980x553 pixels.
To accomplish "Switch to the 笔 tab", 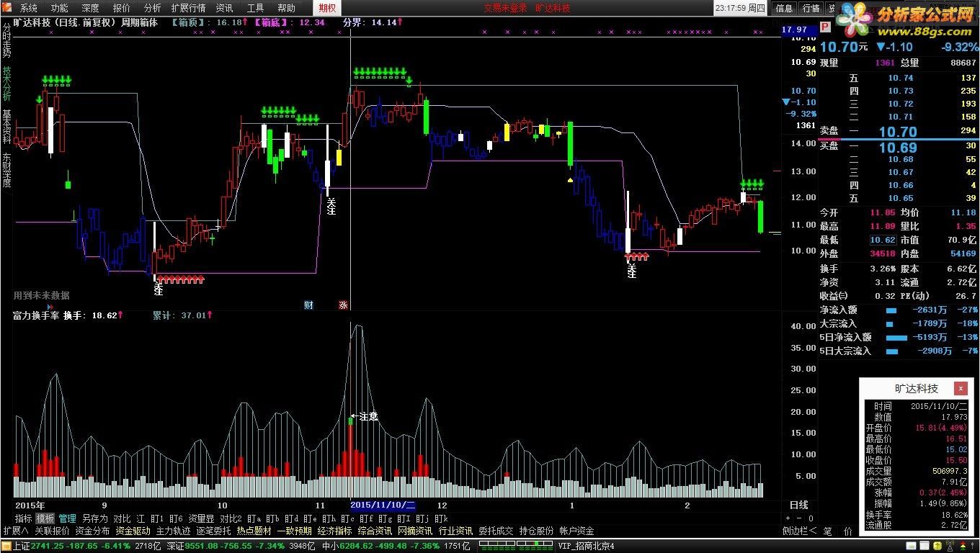I will [828, 531].
